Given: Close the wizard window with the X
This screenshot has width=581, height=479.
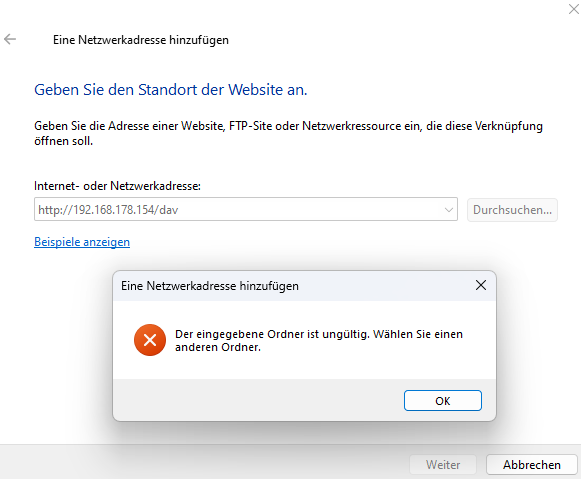Looking at the screenshot, I should (573, 9).
